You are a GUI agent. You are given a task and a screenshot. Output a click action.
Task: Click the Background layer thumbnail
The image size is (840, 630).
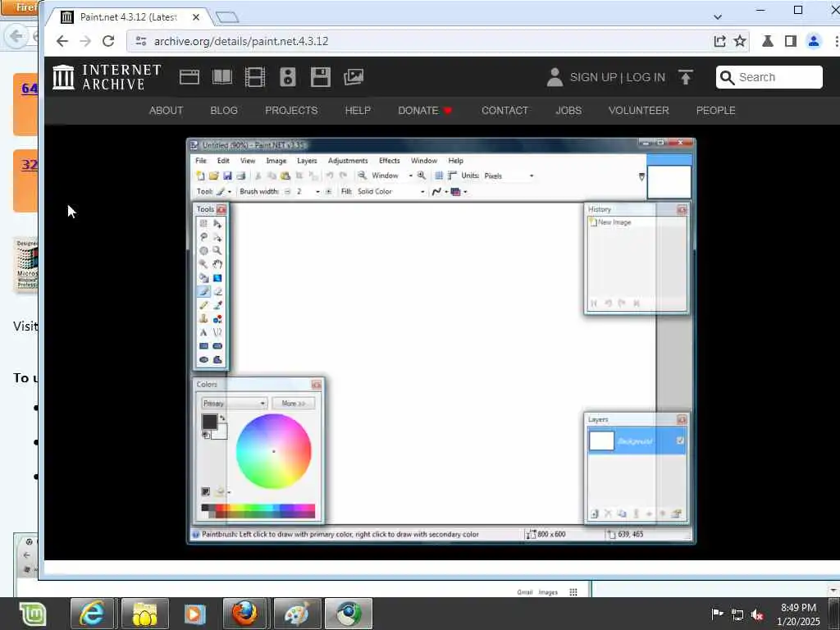(x=601, y=441)
